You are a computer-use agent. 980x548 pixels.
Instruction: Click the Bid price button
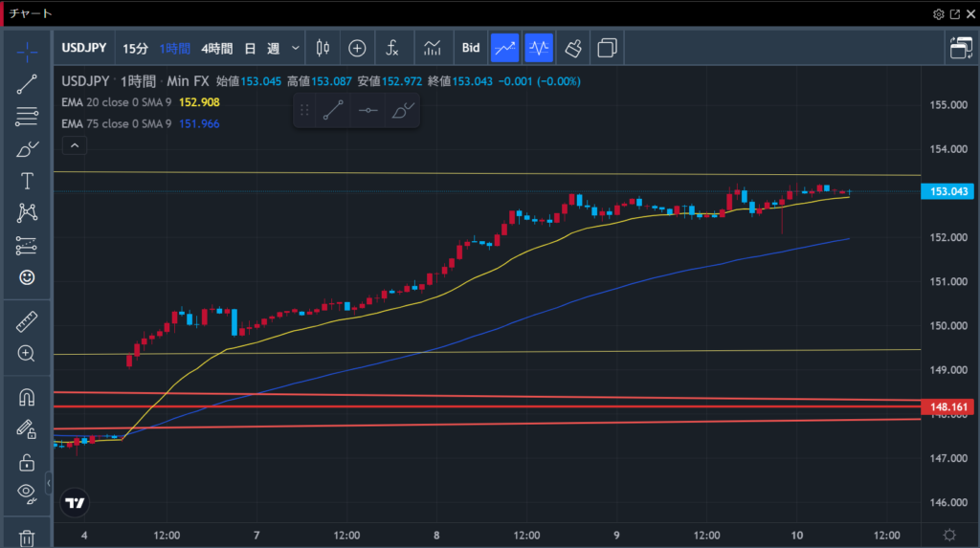[x=471, y=48]
